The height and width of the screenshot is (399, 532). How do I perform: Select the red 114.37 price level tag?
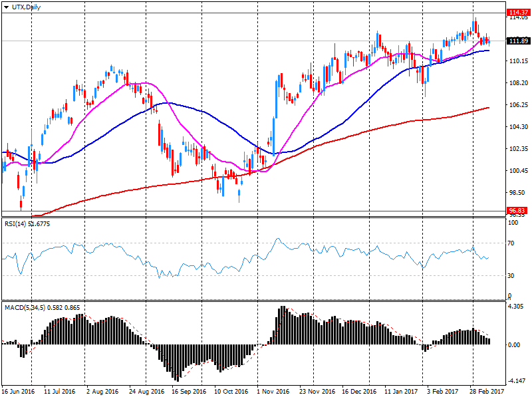pos(517,13)
